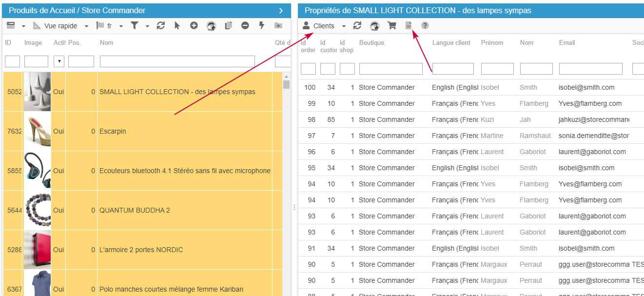This screenshot has width=644, height=296.
Task: Open the fr language flag dropdown
Action: (110, 26)
